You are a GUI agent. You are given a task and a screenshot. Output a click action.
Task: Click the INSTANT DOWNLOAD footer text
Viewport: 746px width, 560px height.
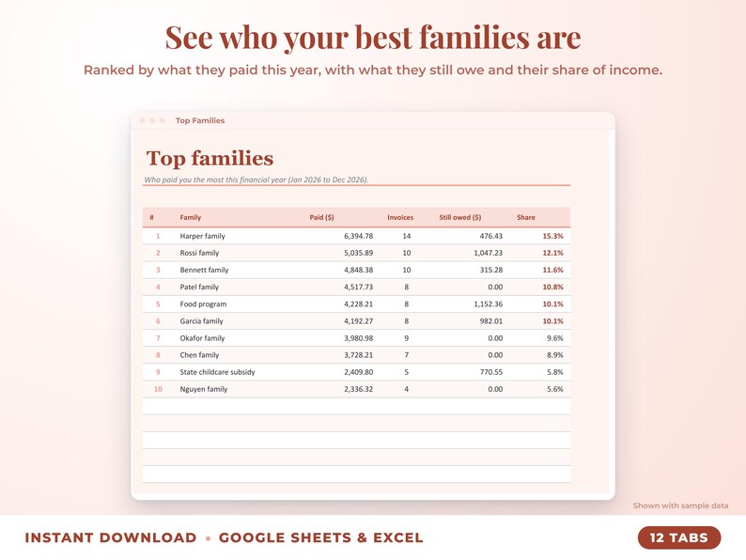pyautogui.click(x=110, y=537)
